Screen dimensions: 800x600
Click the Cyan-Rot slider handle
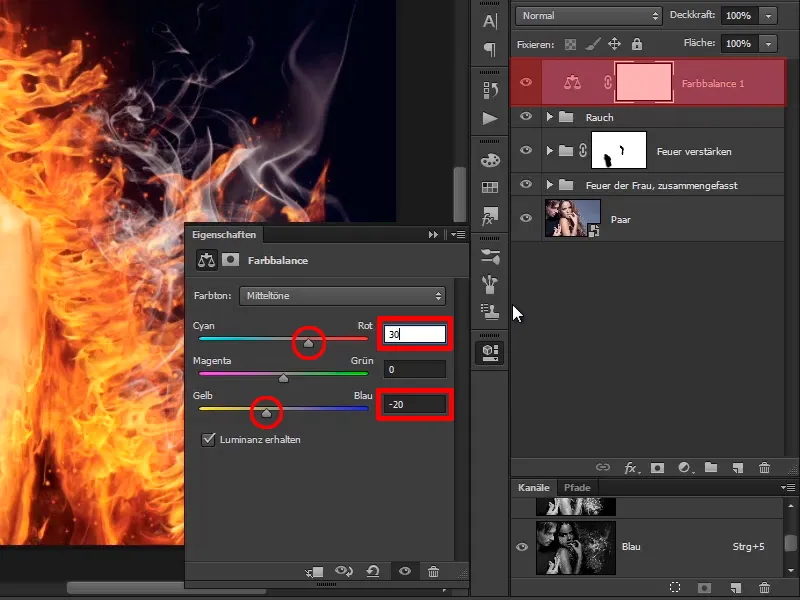pos(308,343)
